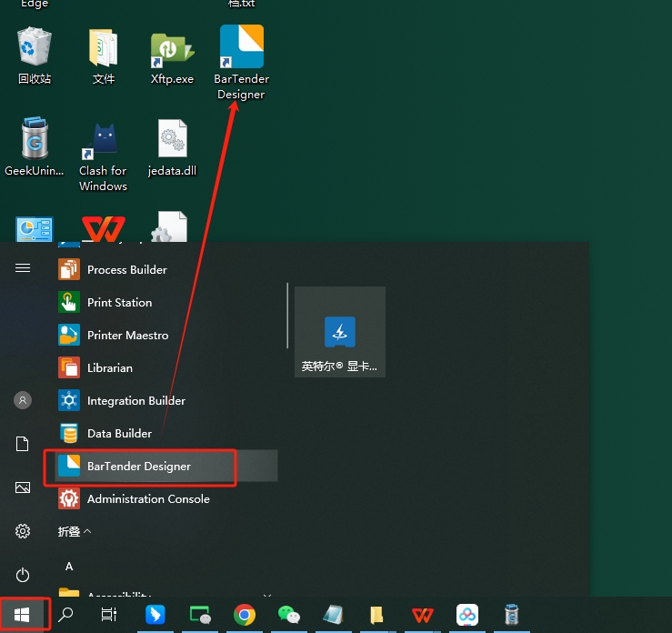Open WPS Office on taskbar

422,615
